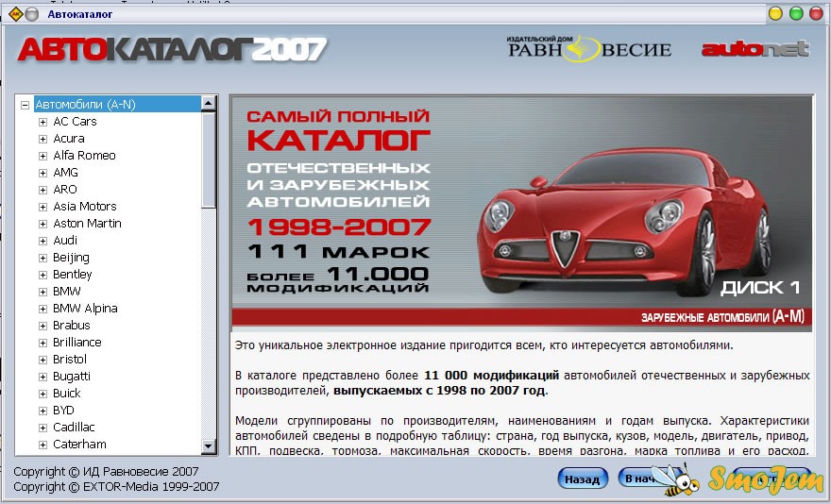This screenshot has width=831, height=504.
Task: Click the Равновесие publisher logo
Action: (x=589, y=49)
